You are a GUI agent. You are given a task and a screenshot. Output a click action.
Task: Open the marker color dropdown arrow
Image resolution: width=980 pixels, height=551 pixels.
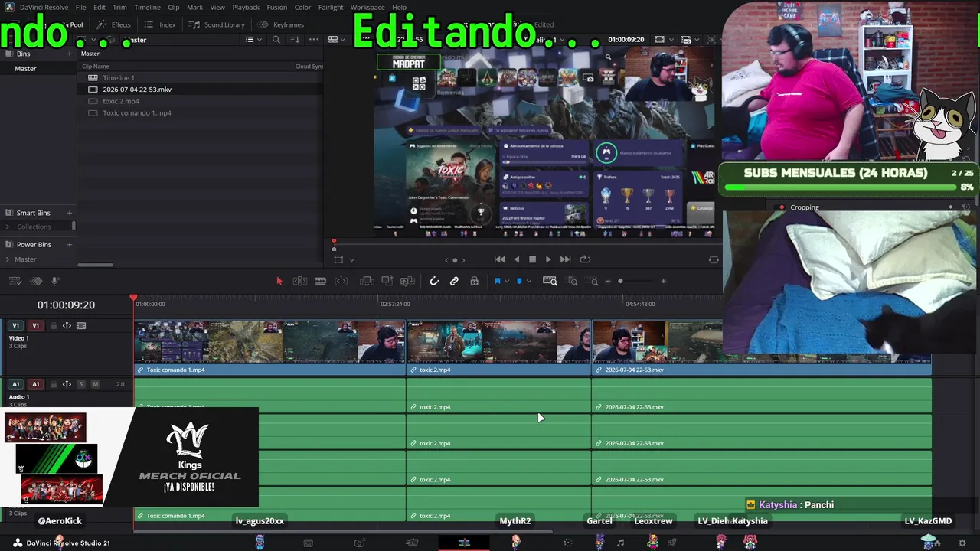pos(528,281)
